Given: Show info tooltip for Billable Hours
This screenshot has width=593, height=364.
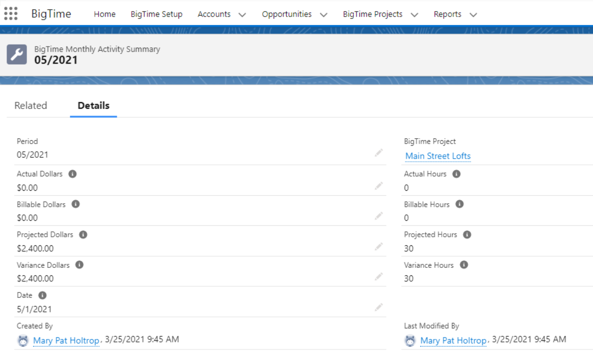Looking at the screenshot, I should pyautogui.click(x=460, y=204).
